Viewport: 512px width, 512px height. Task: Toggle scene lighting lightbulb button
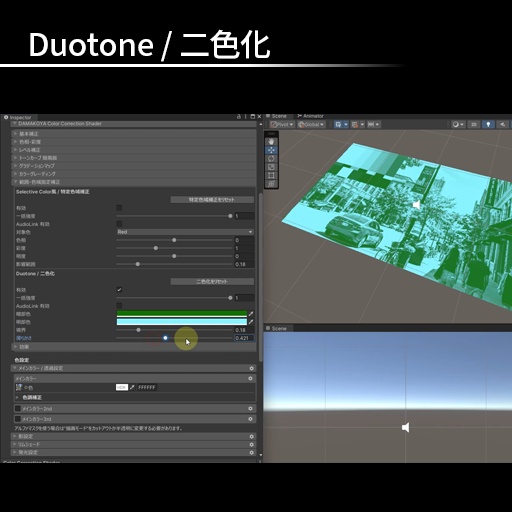(x=488, y=124)
